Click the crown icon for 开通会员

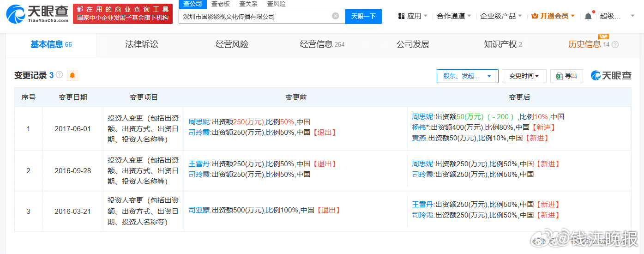(535, 16)
